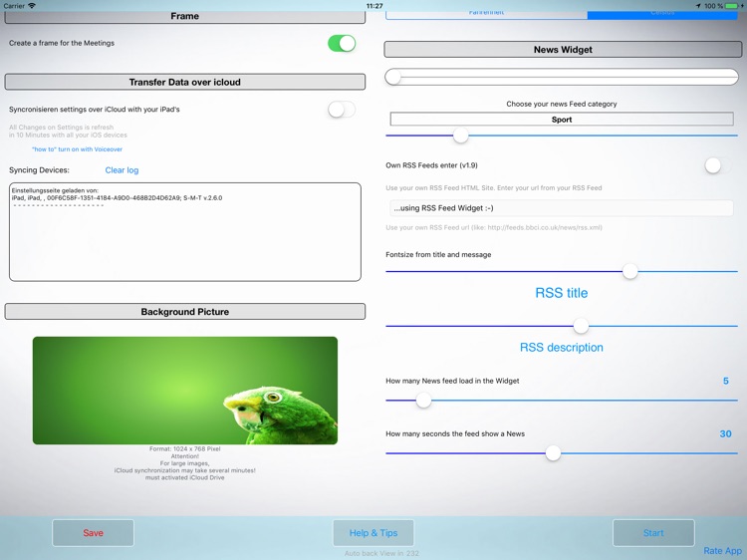Click the 'RSS title' preview text
The height and width of the screenshot is (560, 747).
coord(562,293)
